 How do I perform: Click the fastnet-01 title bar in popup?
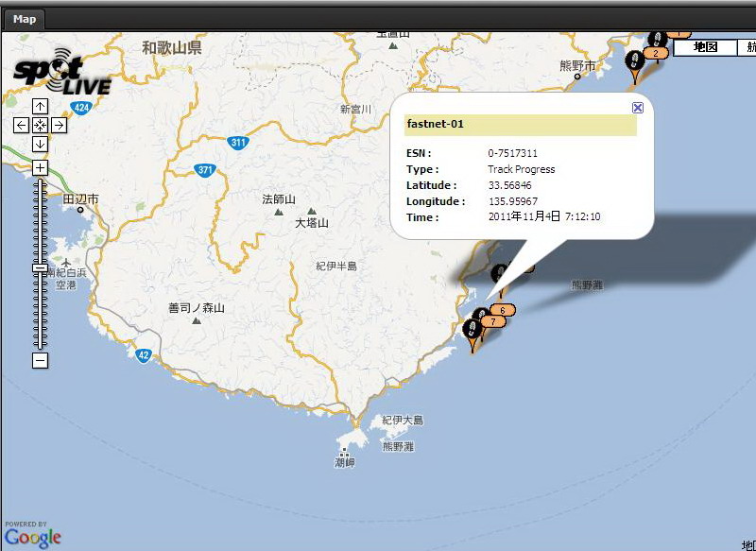click(520, 125)
